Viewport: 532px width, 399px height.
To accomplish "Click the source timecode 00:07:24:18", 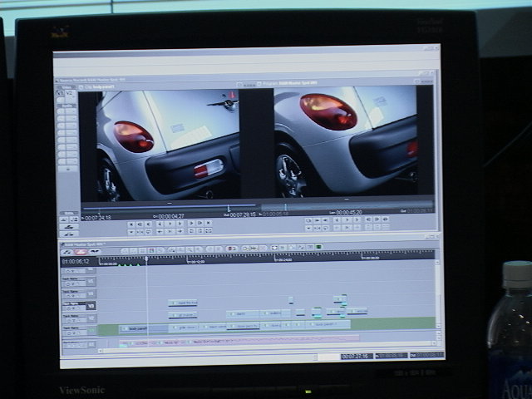I will (98, 216).
